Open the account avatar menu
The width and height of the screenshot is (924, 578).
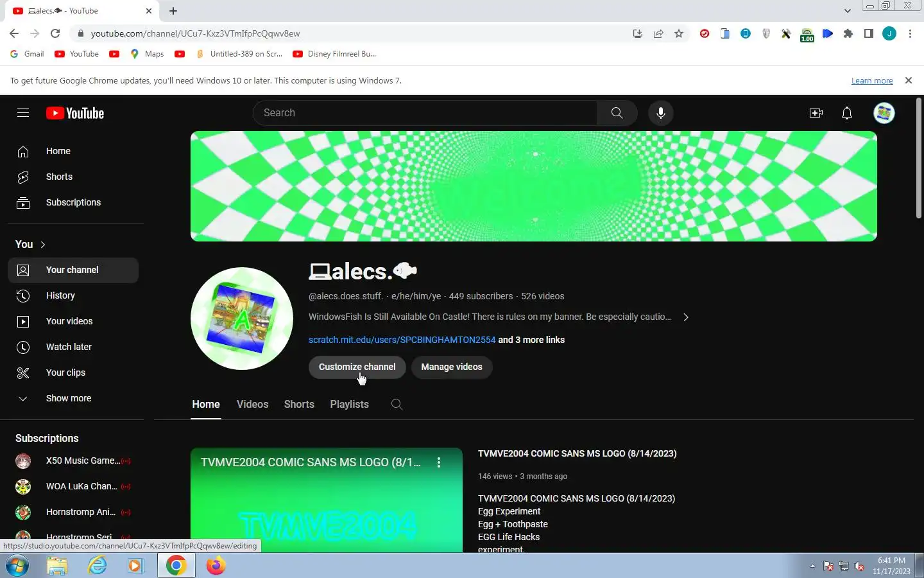tap(884, 113)
